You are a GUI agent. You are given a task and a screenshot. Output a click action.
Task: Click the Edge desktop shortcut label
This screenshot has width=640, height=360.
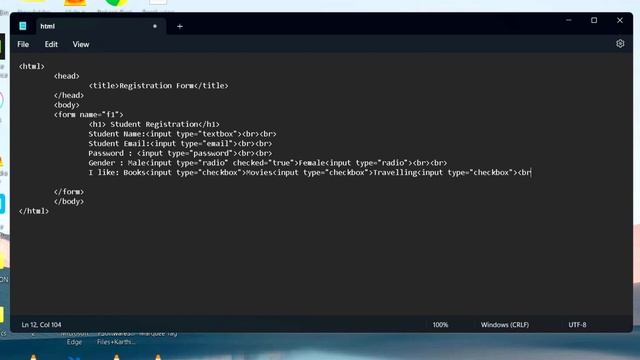click(74, 342)
